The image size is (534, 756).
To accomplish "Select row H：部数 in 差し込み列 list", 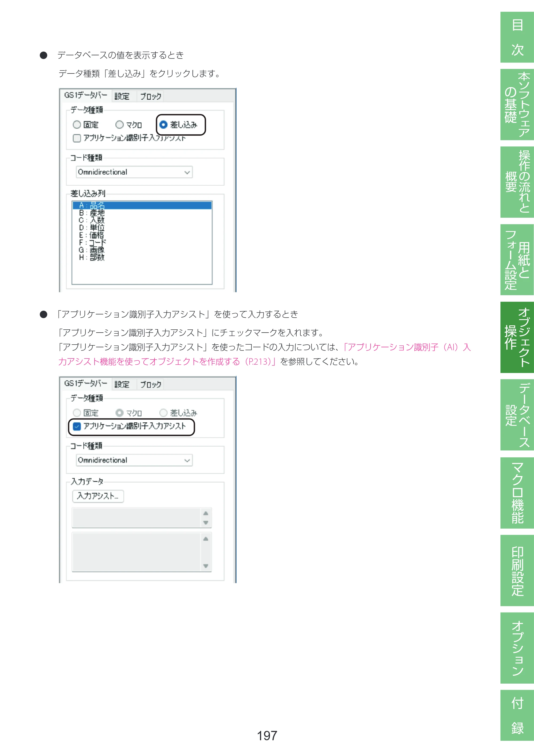I will pos(142,258).
